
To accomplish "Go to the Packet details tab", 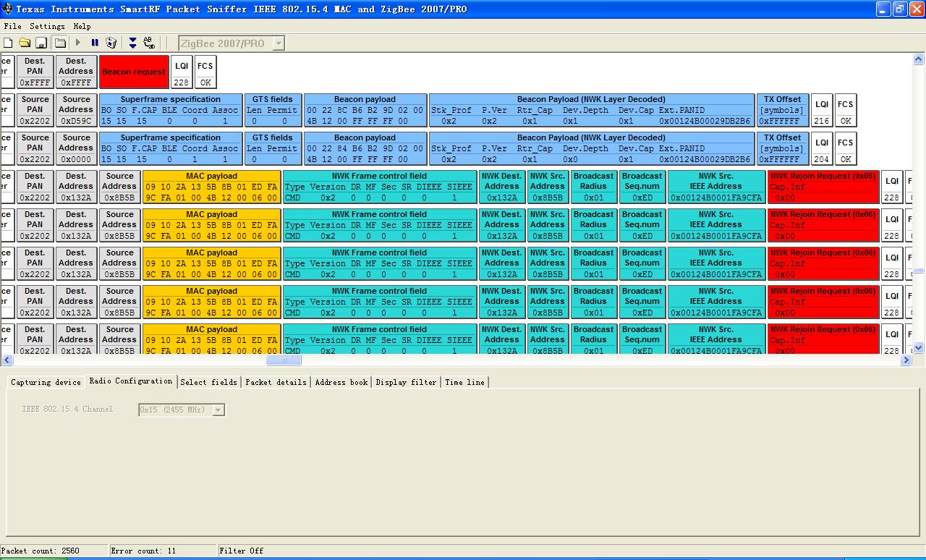I will (x=276, y=382).
